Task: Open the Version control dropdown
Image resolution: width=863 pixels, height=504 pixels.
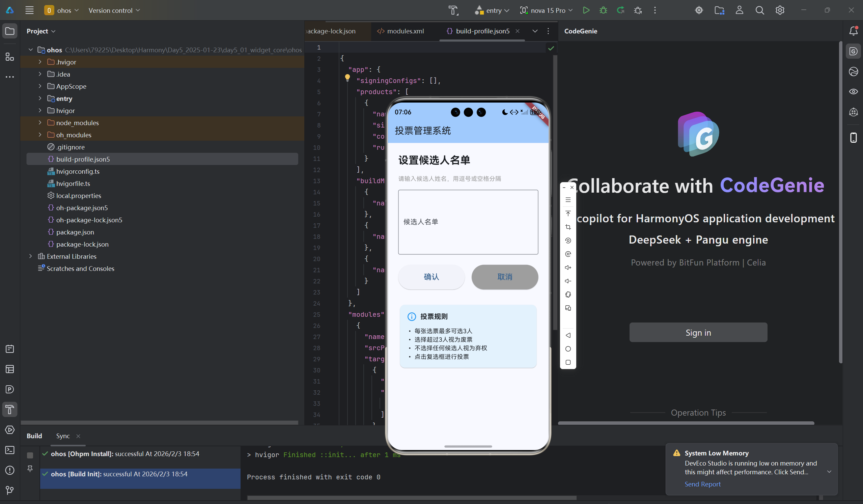Action: pyautogui.click(x=114, y=10)
